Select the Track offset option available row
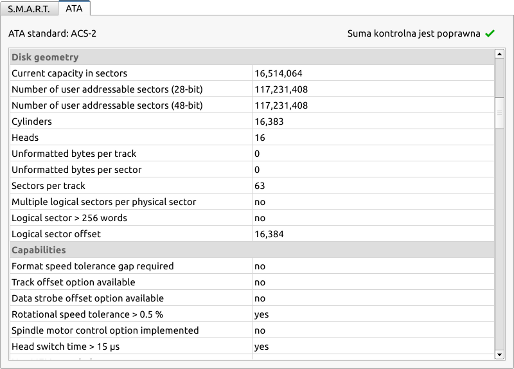This screenshot has height=369, width=514. [x=252, y=282]
